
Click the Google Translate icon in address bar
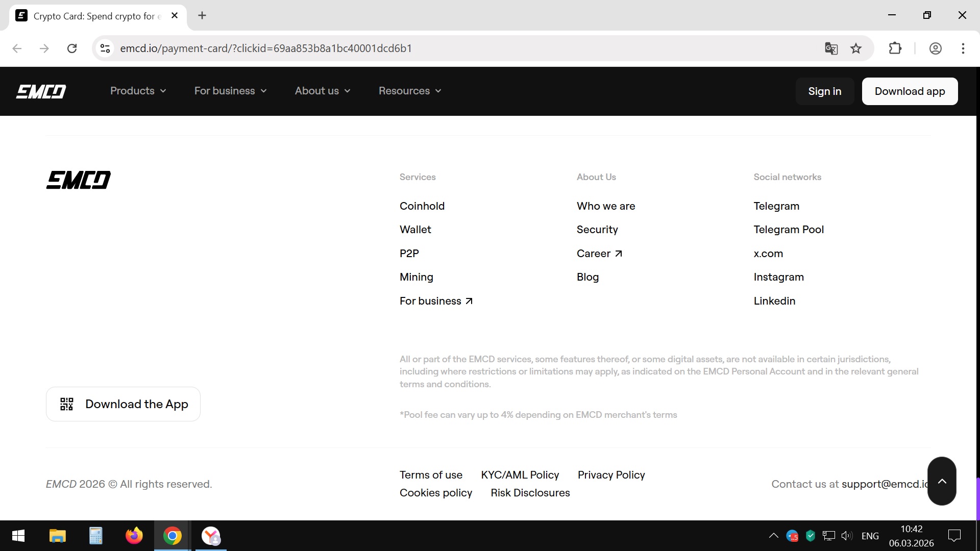831,48
